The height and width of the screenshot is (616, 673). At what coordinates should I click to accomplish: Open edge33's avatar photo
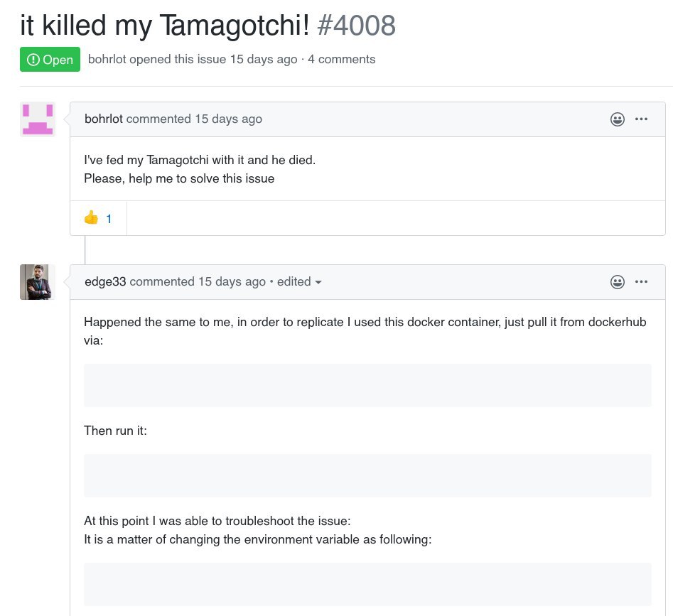point(38,282)
